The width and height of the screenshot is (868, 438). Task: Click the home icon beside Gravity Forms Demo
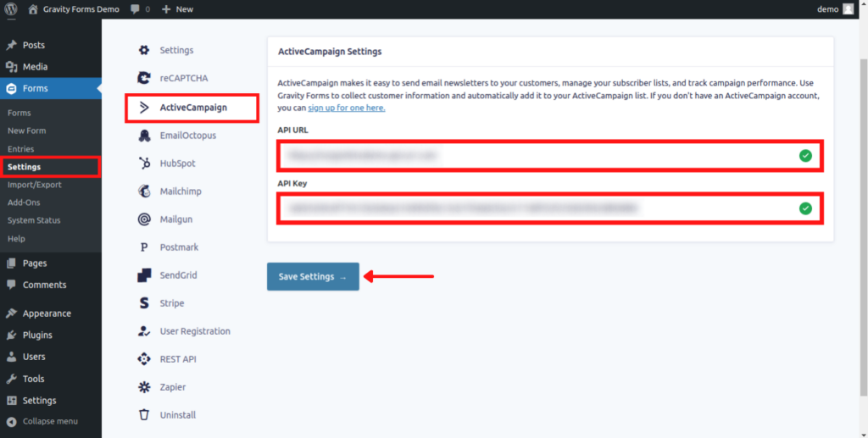pyautogui.click(x=33, y=8)
